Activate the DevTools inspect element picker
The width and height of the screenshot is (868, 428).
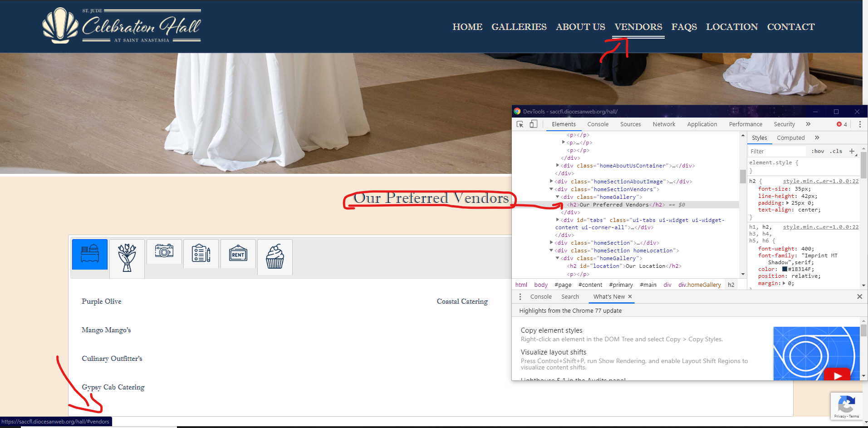520,124
